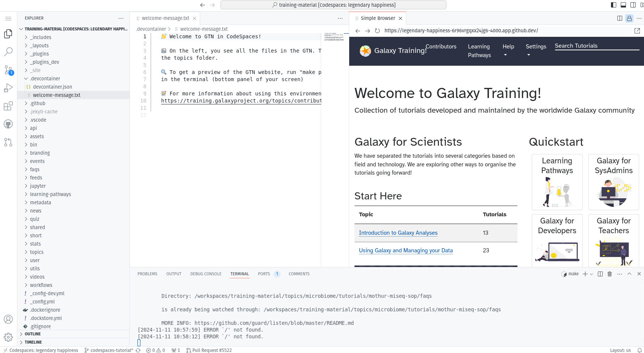The width and height of the screenshot is (644, 353).
Task: Expand the topics folder
Action: pos(37,252)
